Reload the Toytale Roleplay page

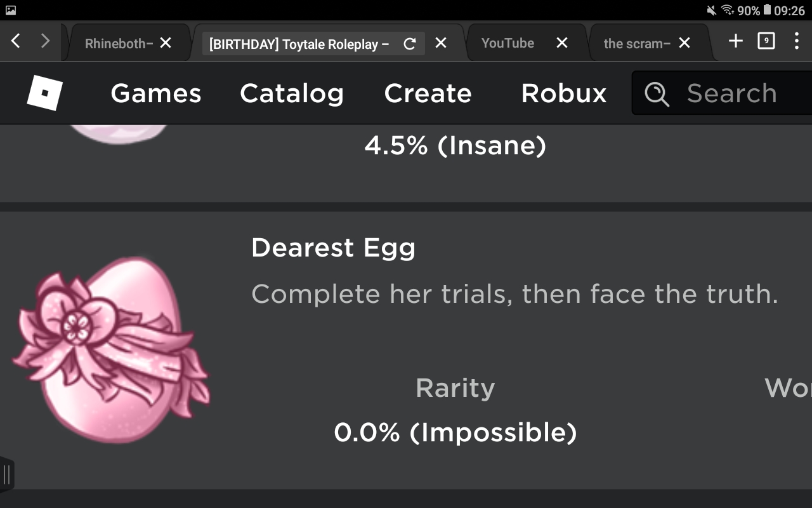(x=410, y=43)
